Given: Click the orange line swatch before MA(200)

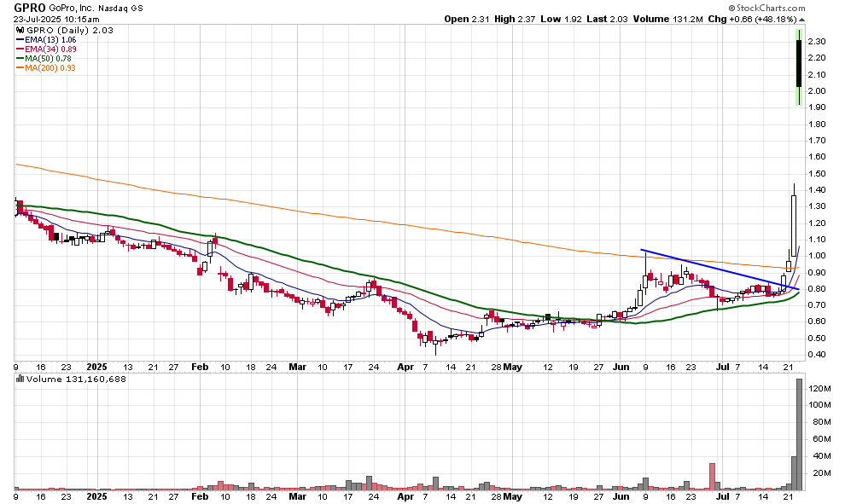Looking at the screenshot, I should [20, 68].
